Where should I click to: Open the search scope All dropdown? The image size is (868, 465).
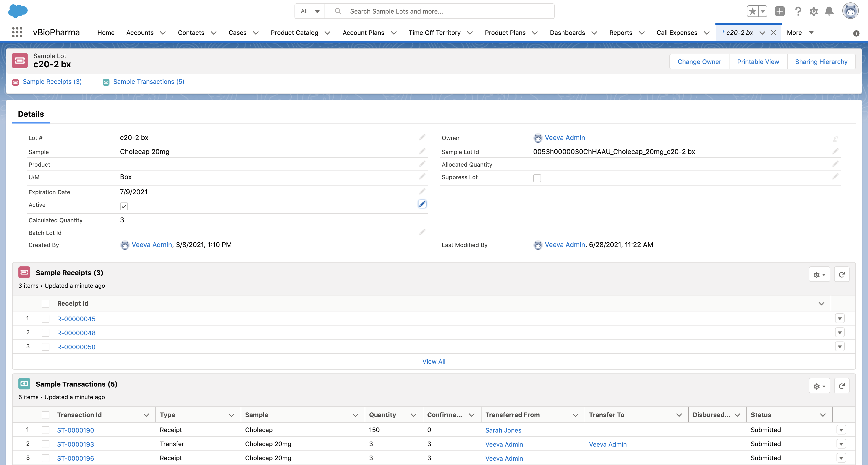coord(309,11)
